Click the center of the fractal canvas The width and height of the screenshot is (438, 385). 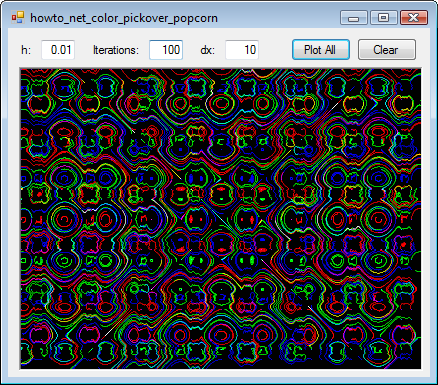coord(221,219)
